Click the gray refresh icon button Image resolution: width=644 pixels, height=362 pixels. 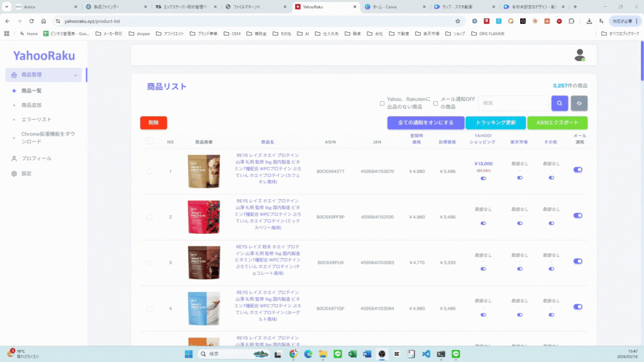579,104
